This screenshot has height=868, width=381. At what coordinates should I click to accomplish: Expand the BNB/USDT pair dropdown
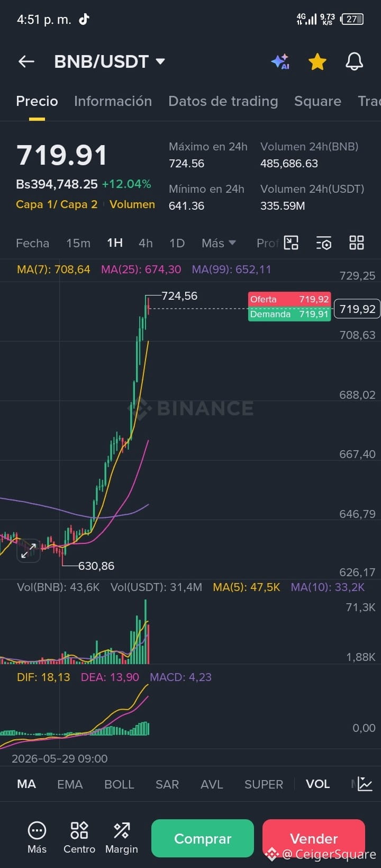pyautogui.click(x=160, y=61)
